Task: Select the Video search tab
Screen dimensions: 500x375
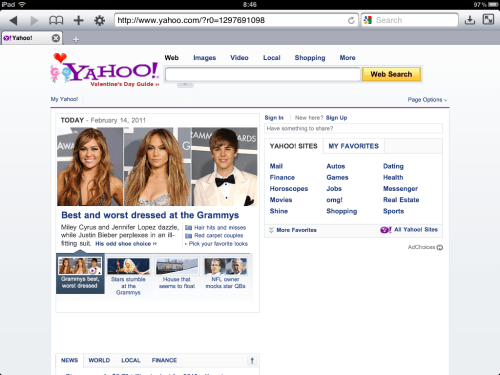Action: point(239,58)
